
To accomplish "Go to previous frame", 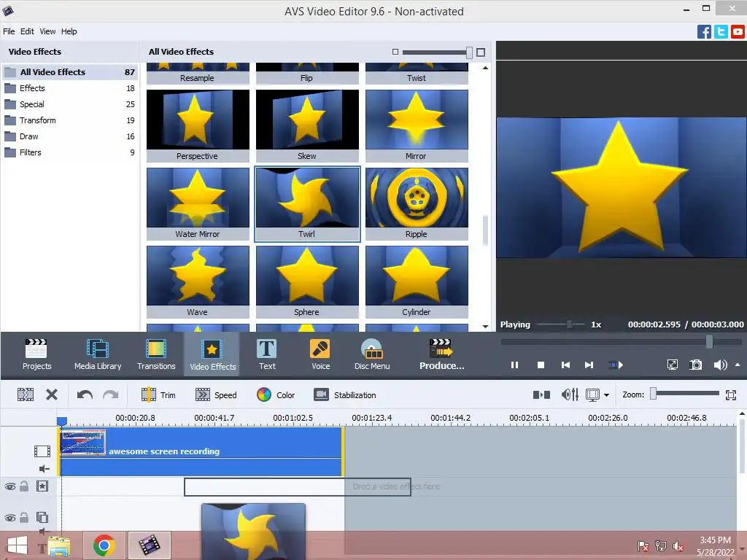I will [565, 365].
